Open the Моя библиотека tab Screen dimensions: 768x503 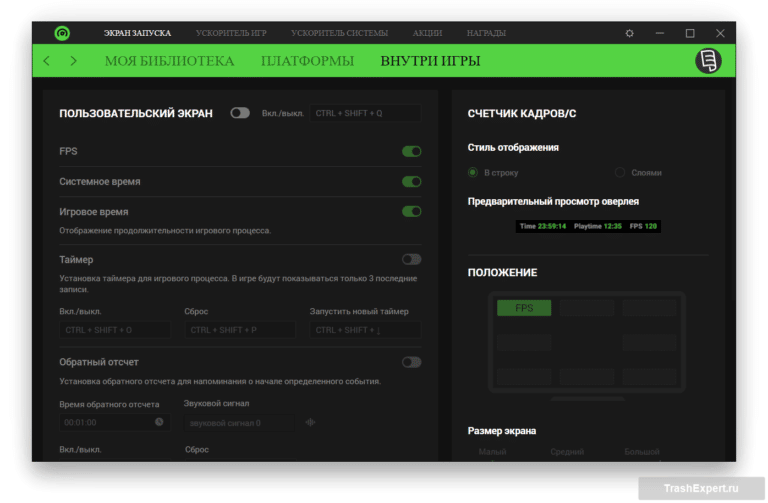click(169, 61)
